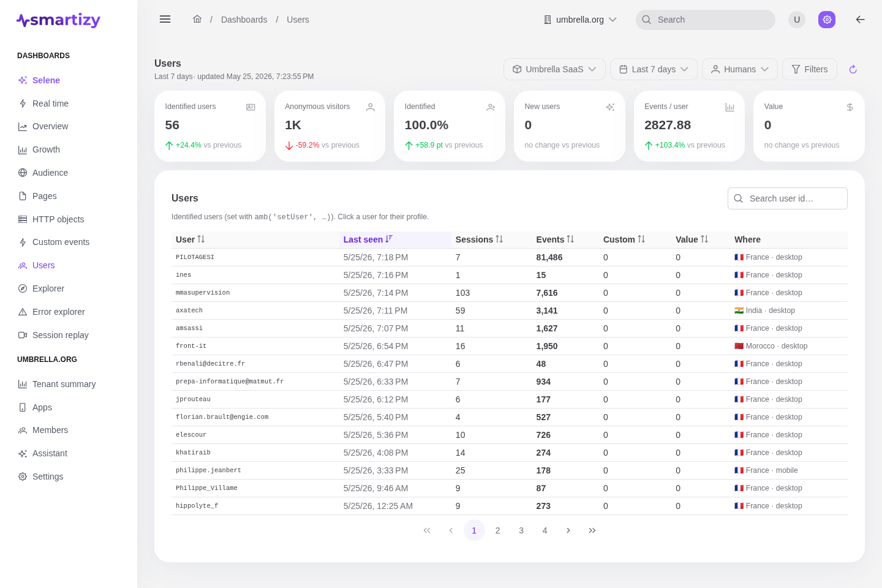
Task: Go to page 2 of users
Action: (x=498, y=530)
